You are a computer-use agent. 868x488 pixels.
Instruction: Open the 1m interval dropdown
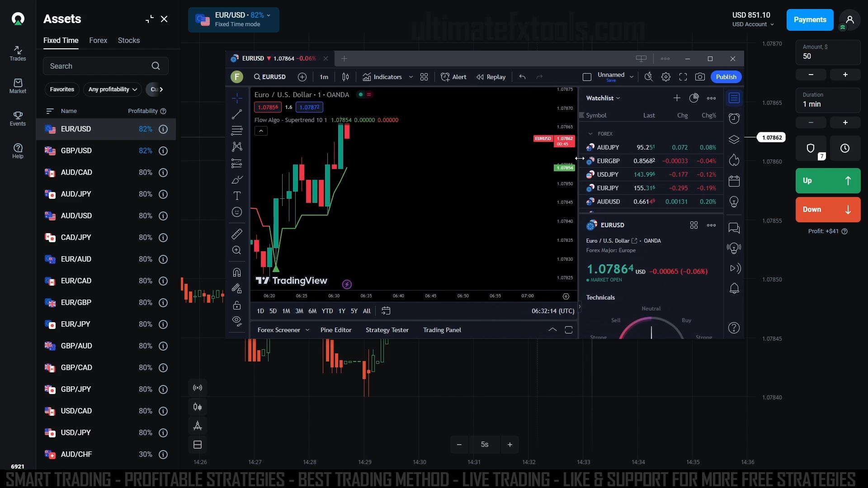click(x=324, y=77)
